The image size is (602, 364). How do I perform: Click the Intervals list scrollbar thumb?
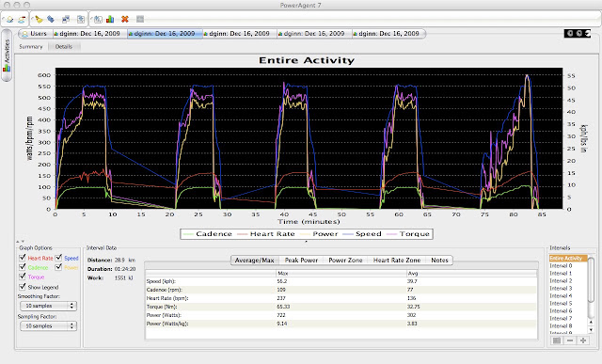click(591, 279)
